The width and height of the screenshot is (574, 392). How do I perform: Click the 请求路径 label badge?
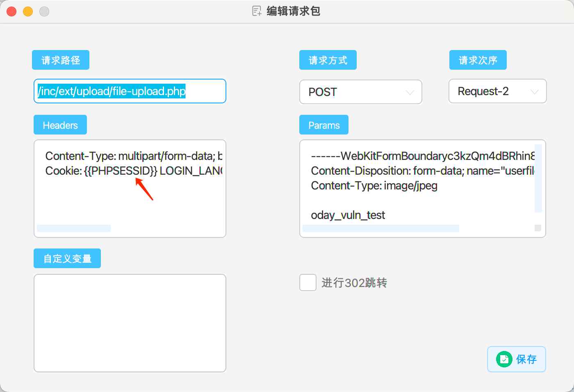pos(61,59)
